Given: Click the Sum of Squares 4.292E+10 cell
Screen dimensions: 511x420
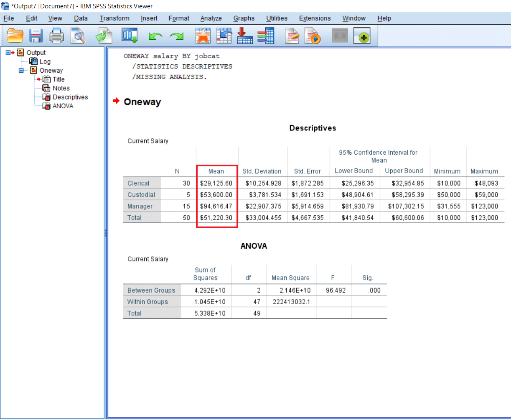Looking at the screenshot, I should (x=211, y=290).
